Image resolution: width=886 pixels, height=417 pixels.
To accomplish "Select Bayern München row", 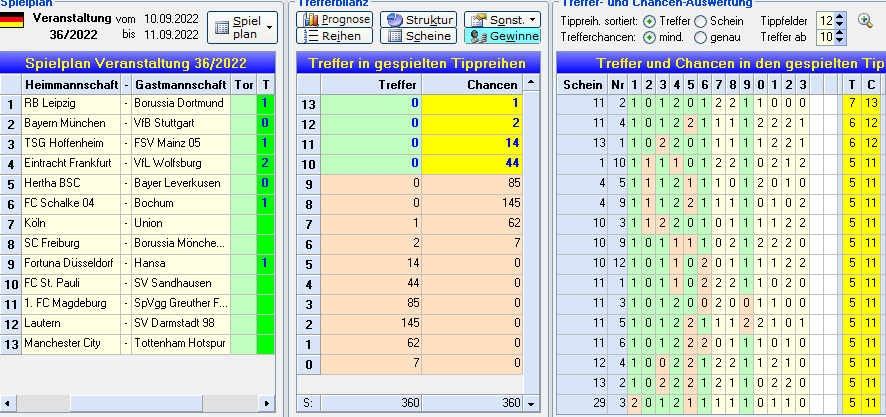I will pyautogui.click(x=137, y=123).
